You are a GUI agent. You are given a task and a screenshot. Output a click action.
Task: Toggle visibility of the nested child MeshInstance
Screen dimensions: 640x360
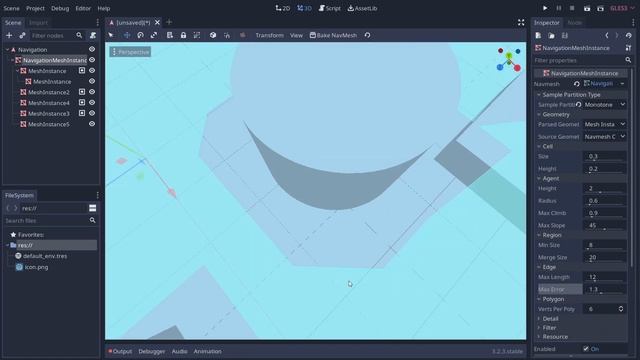click(x=92, y=81)
